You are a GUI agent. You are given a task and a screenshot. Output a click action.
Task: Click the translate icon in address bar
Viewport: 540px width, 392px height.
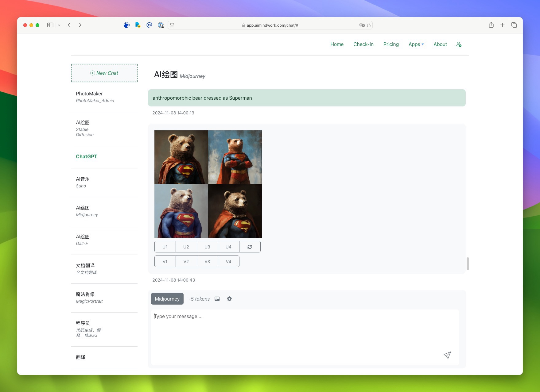[x=362, y=25]
